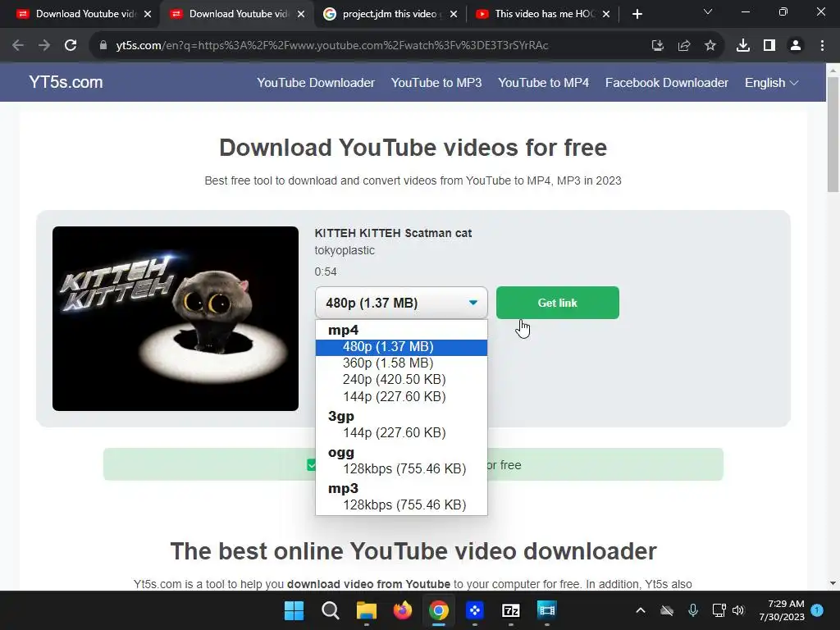Open File Explorer from the taskbar
This screenshot has height=630, width=840.
(x=367, y=610)
